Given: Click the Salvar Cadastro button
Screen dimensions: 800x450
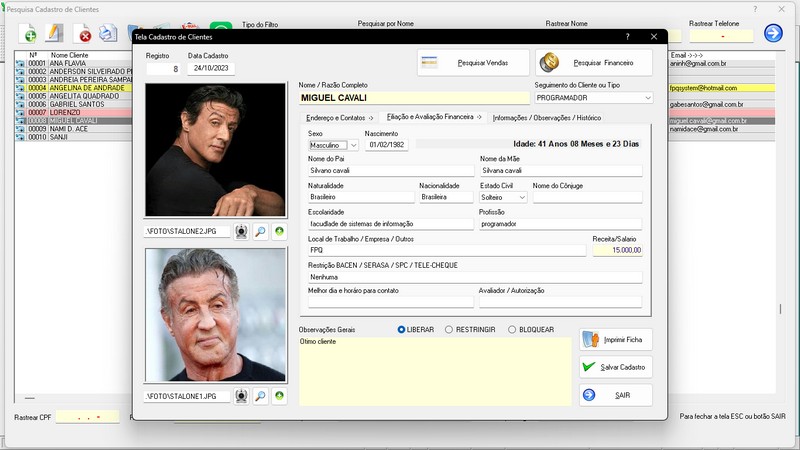Looking at the screenshot, I should point(616,367).
